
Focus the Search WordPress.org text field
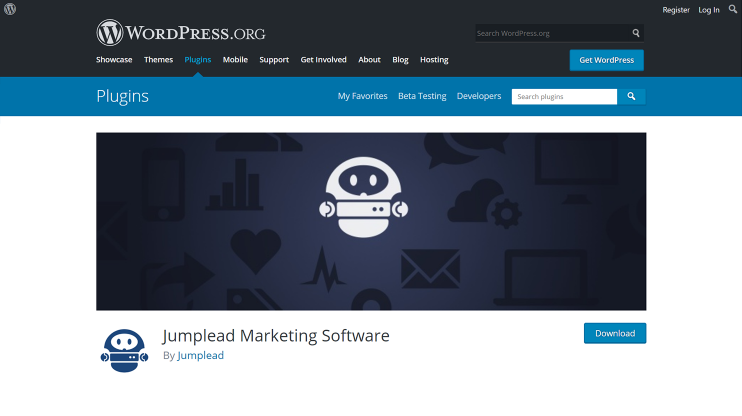click(553, 33)
